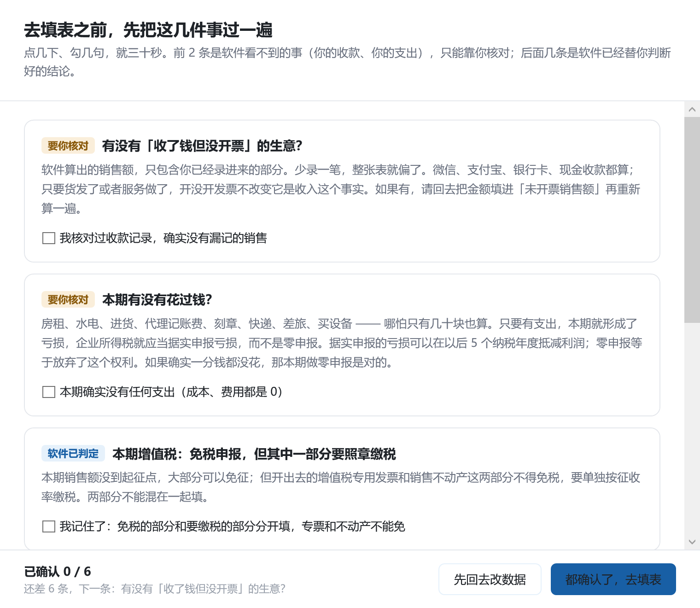Click the "要你核对" badge beside "有没有「收了钱但没开票」的生意?"
Image resolution: width=700 pixels, height=608 pixels.
(68, 146)
